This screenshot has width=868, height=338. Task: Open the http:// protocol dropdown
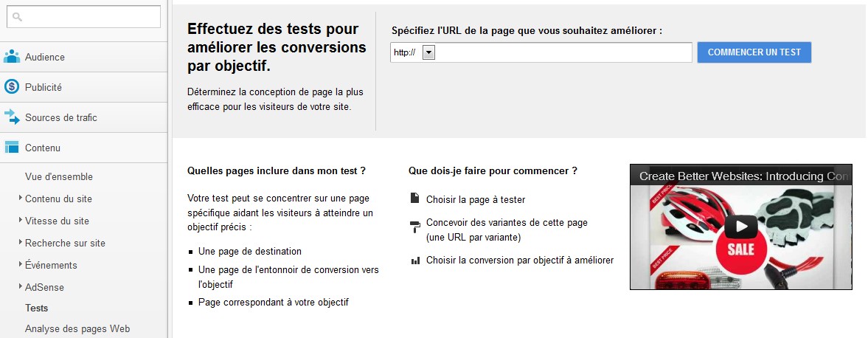pos(429,52)
